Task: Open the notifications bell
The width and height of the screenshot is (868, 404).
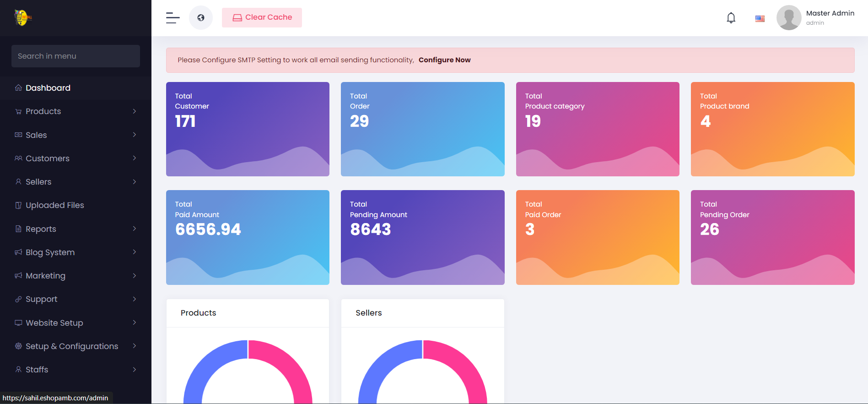Action: 731,18
